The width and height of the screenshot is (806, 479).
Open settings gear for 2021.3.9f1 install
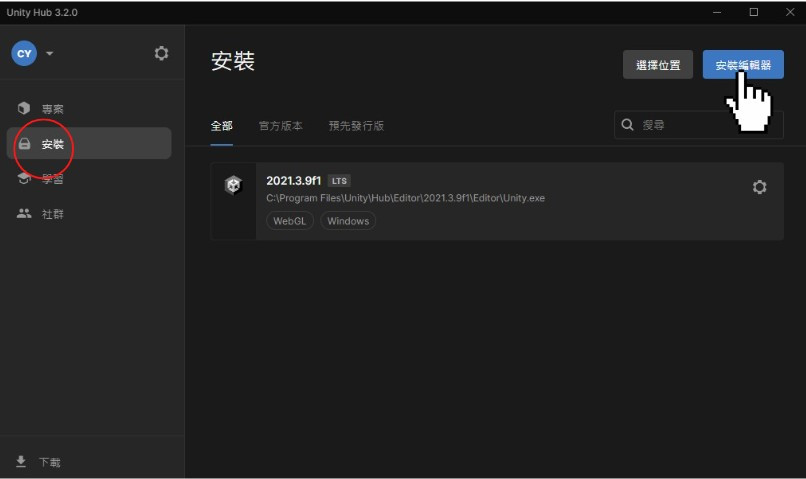[x=759, y=187]
